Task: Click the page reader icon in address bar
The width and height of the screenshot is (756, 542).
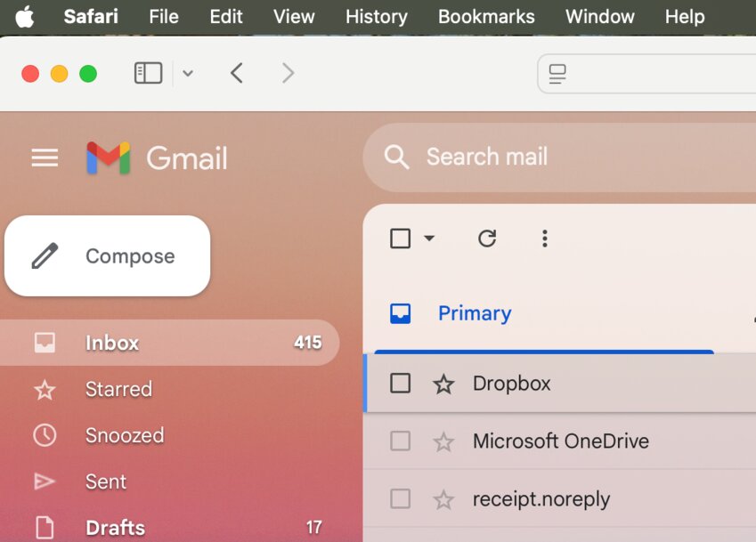Action: (x=557, y=74)
